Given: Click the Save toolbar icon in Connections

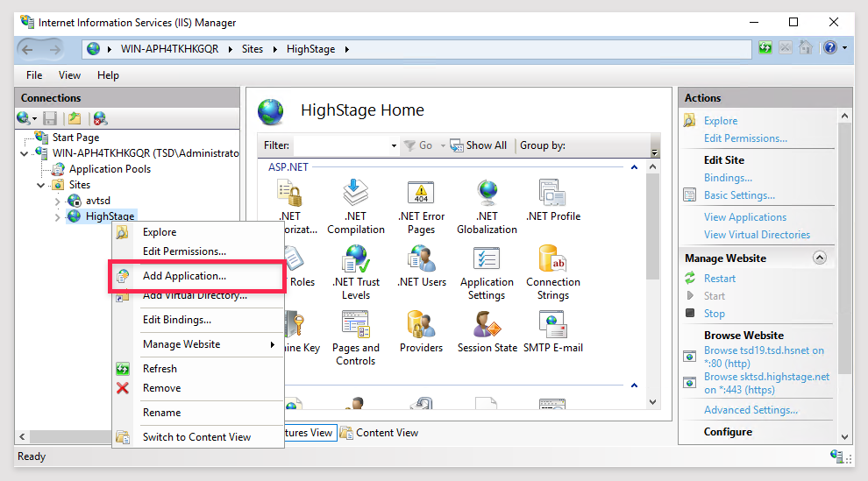Looking at the screenshot, I should tap(50, 118).
